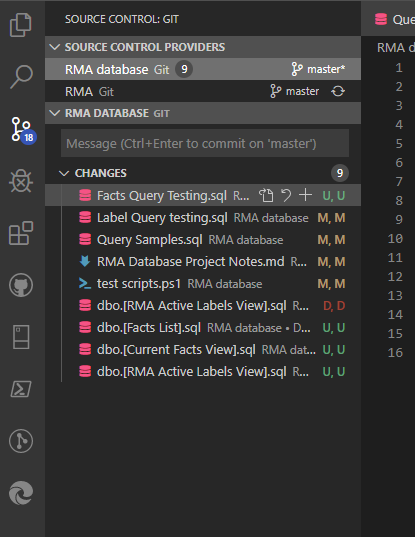Viewport: 415px width, 537px height.
Task: Open Query Samples.sql change
Action: tap(203, 239)
